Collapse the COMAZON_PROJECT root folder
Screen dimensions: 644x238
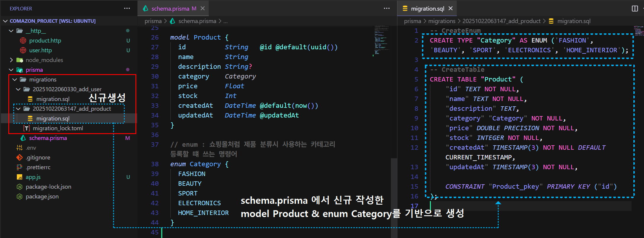point(5,21)
